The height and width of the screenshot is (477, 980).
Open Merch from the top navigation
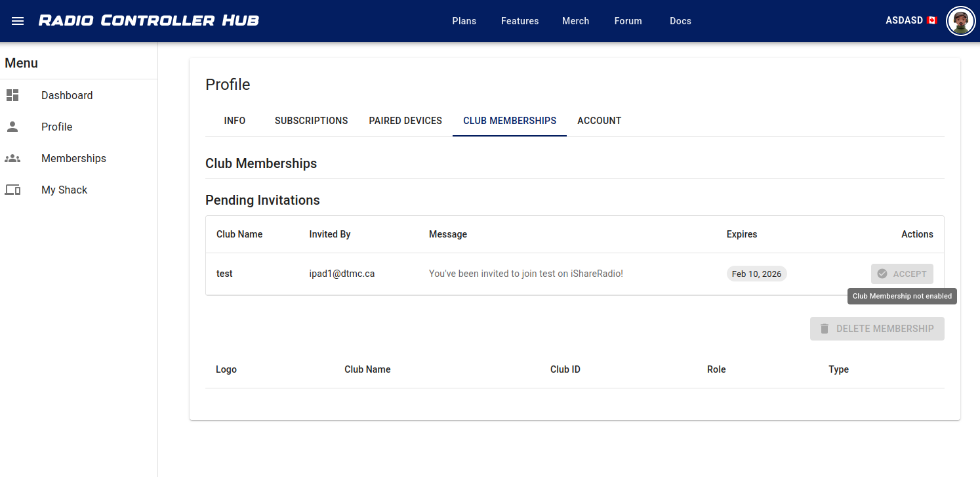(575, 21)
